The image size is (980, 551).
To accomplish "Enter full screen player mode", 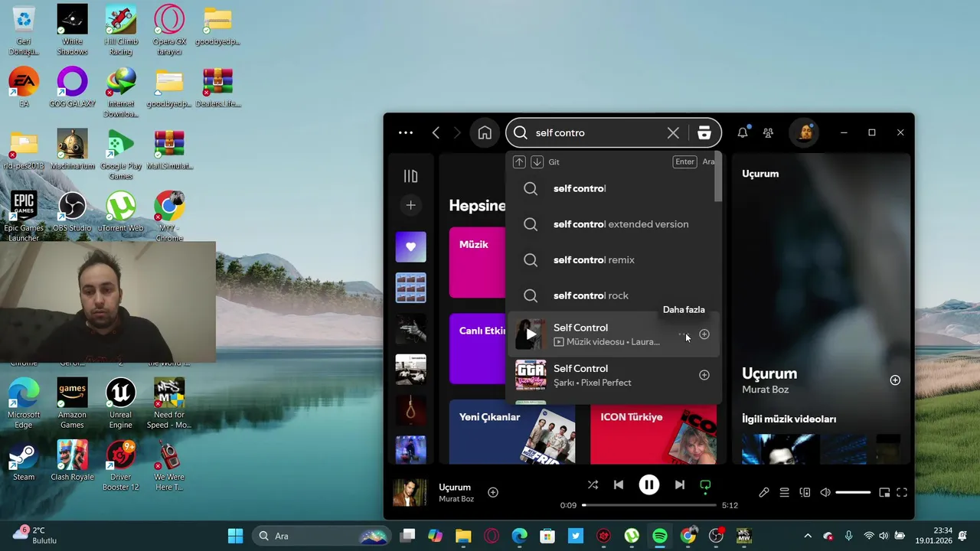I will pyautogui.click(x=902, y=492).
